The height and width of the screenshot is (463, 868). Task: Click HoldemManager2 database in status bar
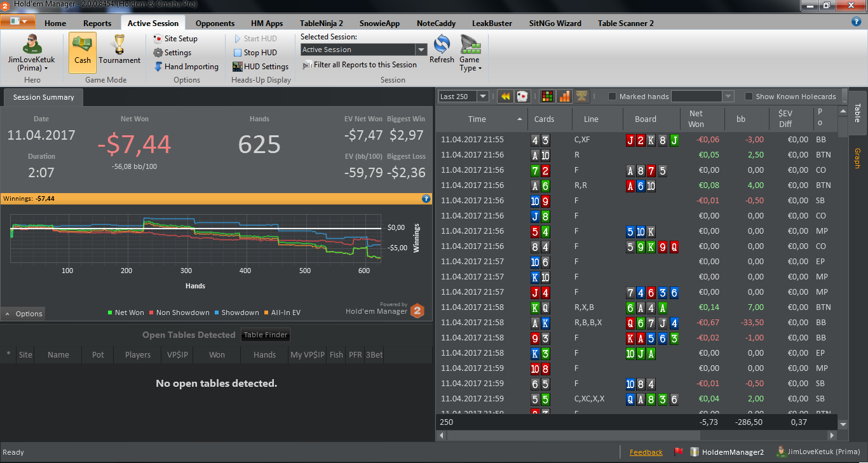point(727,452)
